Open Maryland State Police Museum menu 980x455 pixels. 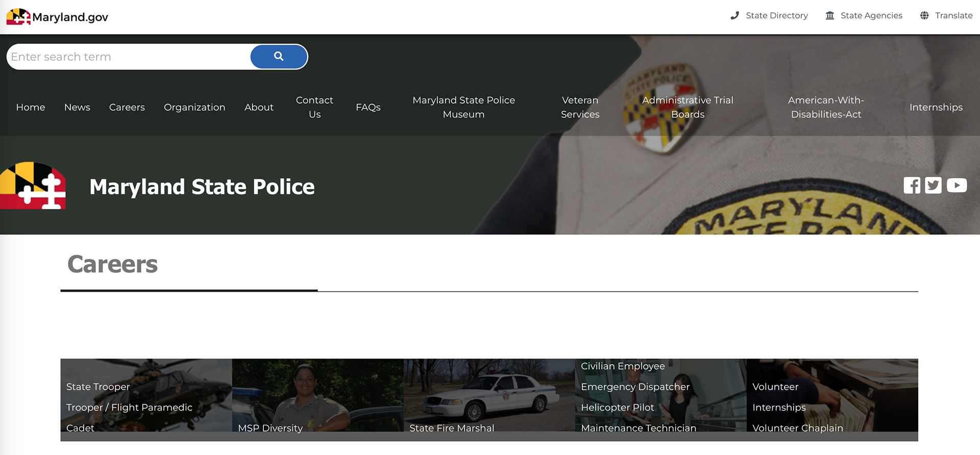tap(463, 107)
